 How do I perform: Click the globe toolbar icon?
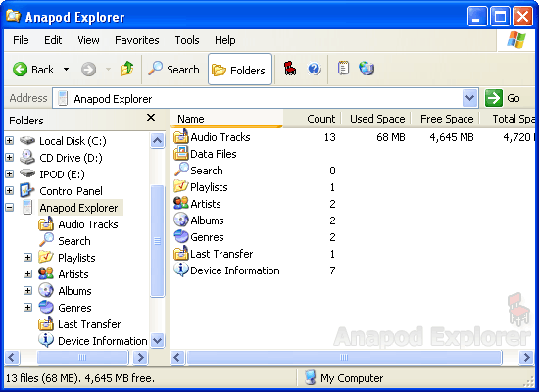(x=367, y=68)
